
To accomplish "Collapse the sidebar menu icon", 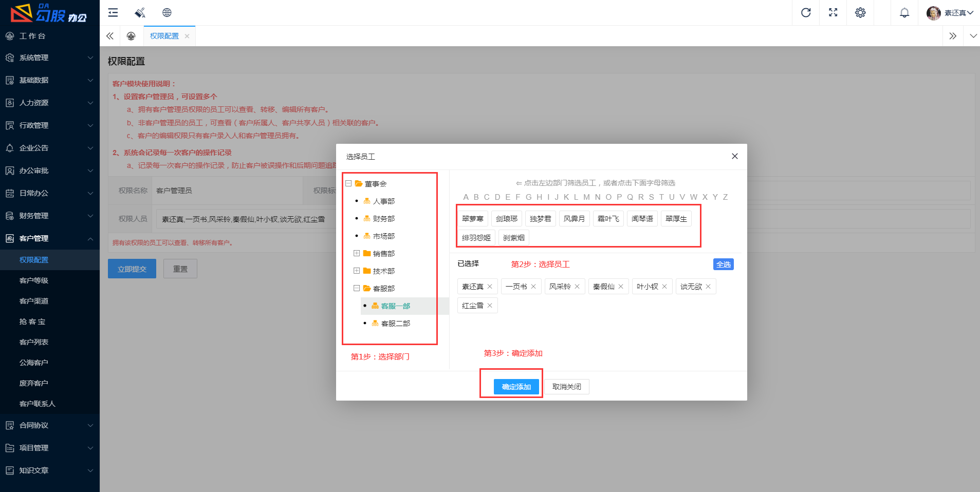I will [x=113, y=13].
